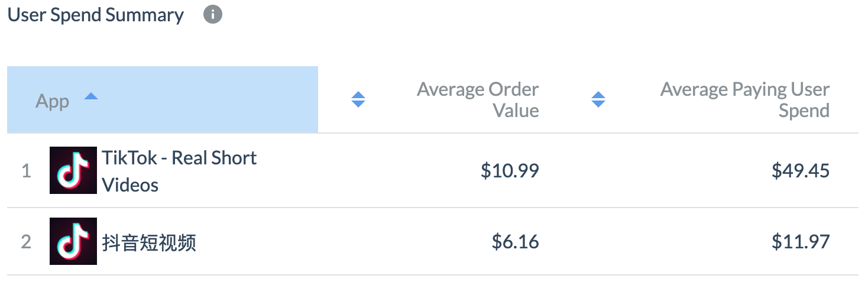Open the User Spend Summary info icon

213,15
